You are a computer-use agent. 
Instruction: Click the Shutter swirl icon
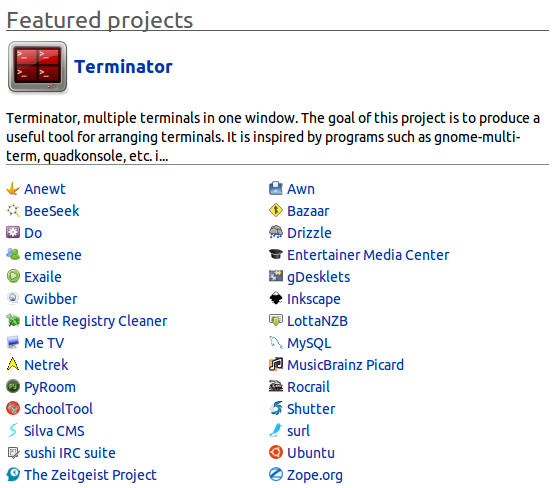click(x=276, y=408)
